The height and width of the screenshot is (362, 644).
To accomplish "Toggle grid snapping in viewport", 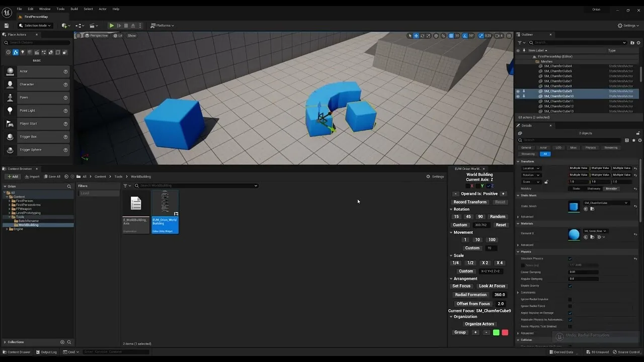I will pyautogui.click(x=451, y=36).
